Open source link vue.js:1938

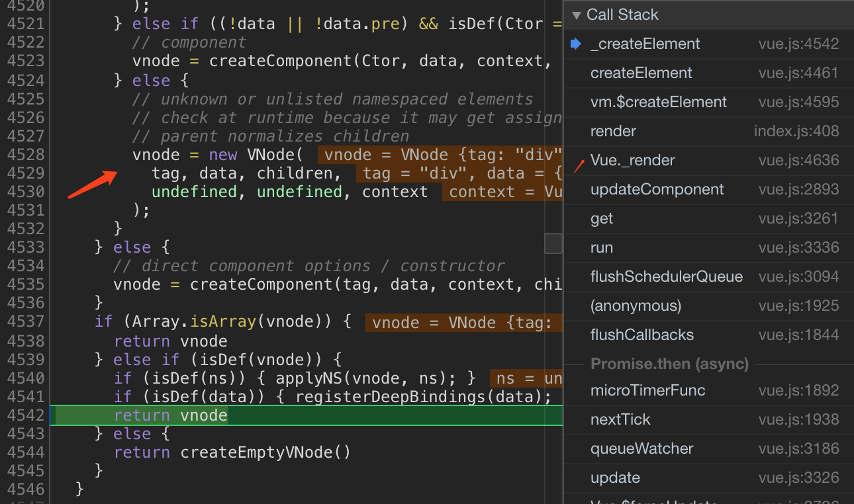click(x=798, y=420)
